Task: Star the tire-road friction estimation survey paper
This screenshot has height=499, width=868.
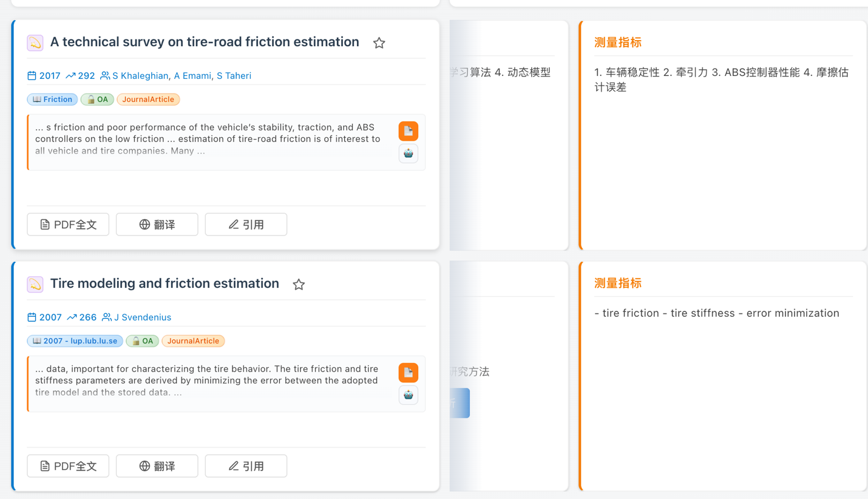Action: (379, 42)
